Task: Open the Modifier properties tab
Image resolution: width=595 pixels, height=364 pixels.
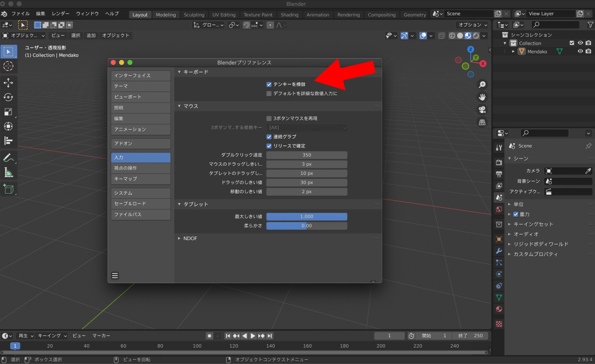Action: 499,251
